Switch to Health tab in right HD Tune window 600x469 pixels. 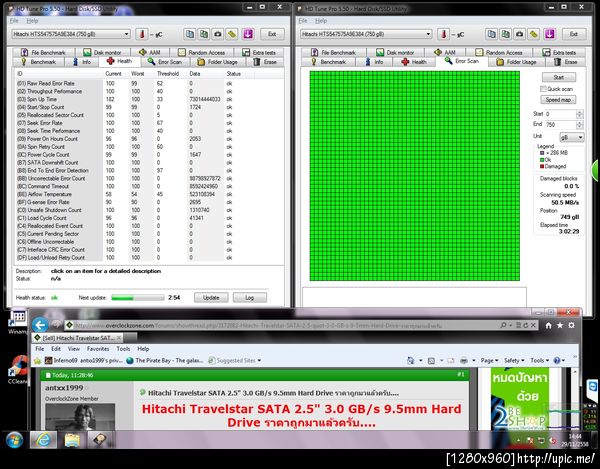414,62
